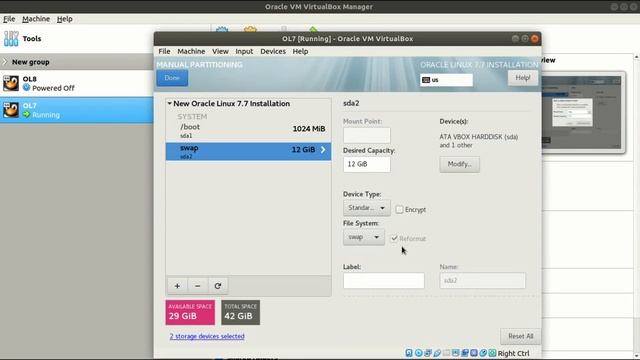Click the Mount Point input field
The image size is (640, 360).
367,135
